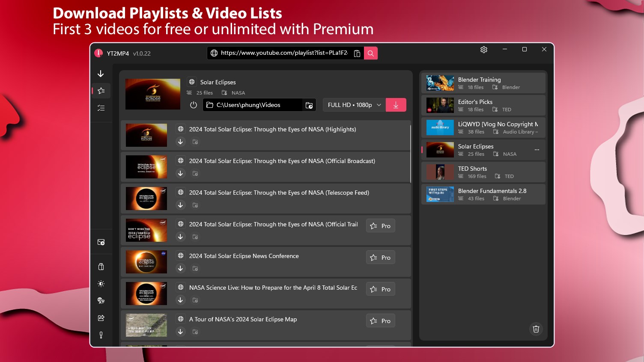
Task: Click the trash delete icon in playlists panel
Action: pos(536,329)
